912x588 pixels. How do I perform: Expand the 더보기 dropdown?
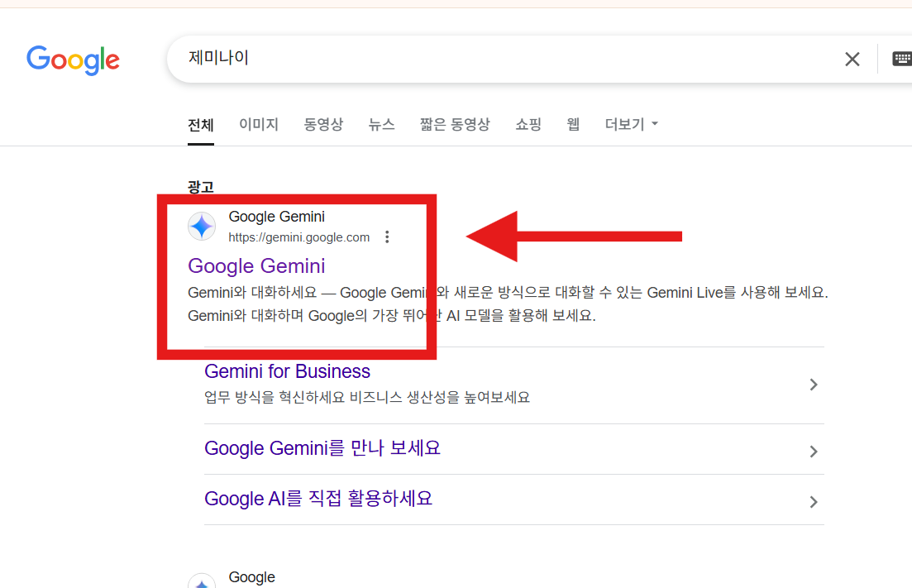pos(631,124)
